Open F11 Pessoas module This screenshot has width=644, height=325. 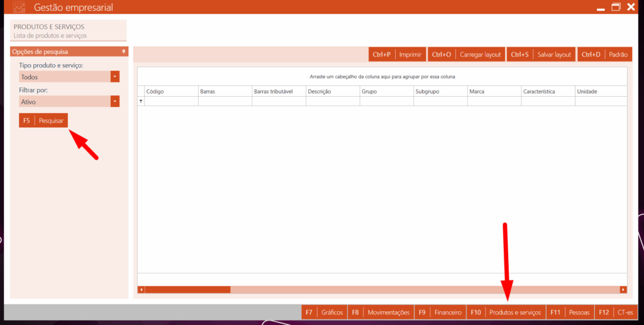[x=570, y=312]
